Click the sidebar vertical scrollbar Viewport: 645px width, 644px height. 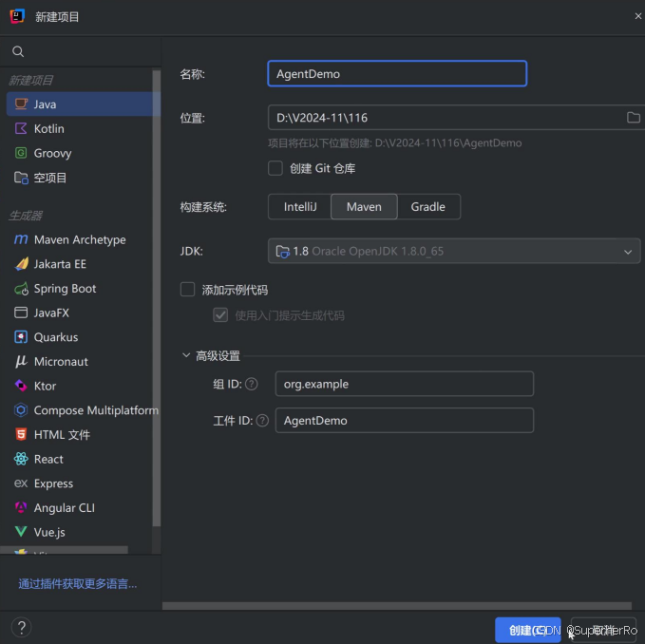[x=157, y=298]
